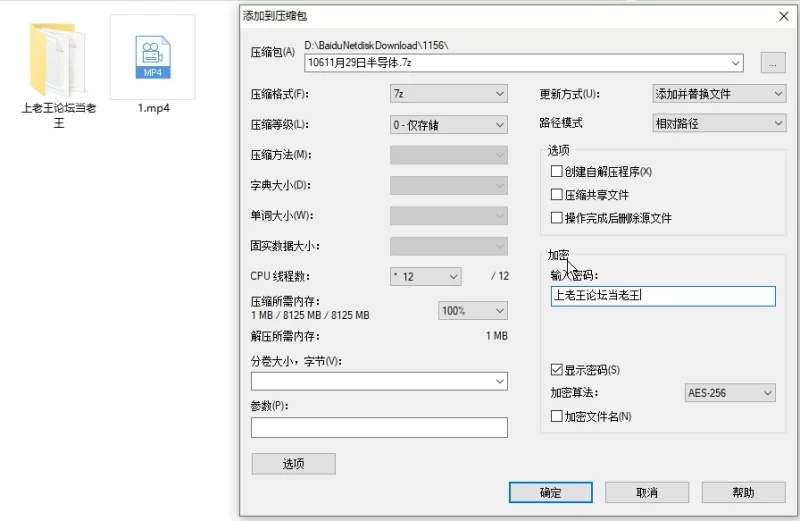Screen dimensions: 800x521
Task: Open the 压缩格式 7z dropdown
Action: (x=448, y=94)
